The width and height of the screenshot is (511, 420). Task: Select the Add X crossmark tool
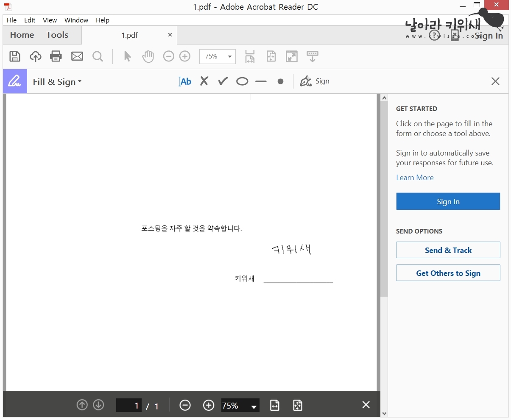pyautogui.click(x=204, y=81)
